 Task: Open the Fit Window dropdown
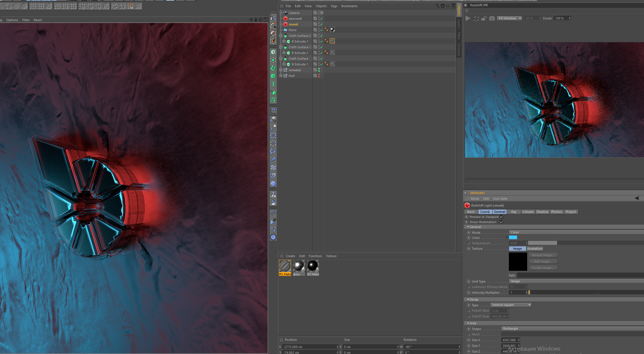tap(510, 18)
